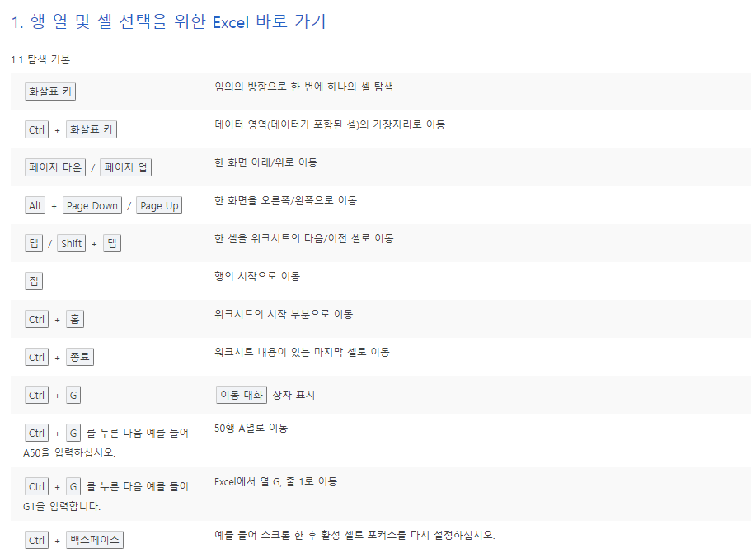Select the text "예를 들어 스크롤 한 후 활성 셀로 포커스를 다시 설정하십시오."

point(355,536)
